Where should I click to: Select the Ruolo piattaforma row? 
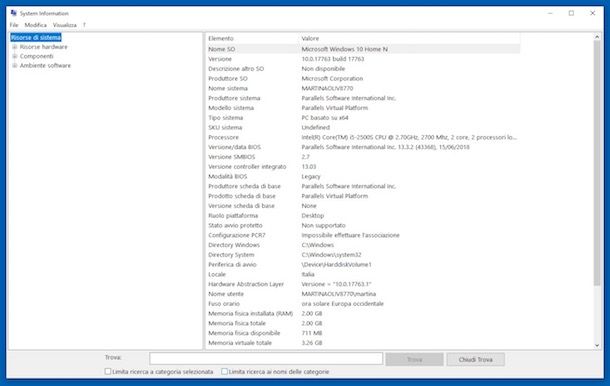[x=363, y=216]
